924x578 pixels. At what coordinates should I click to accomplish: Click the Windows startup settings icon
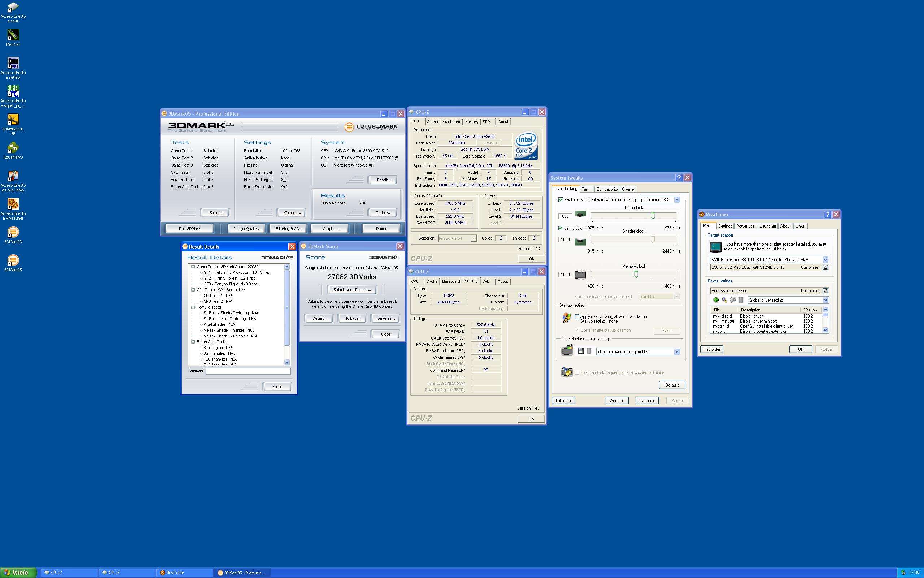point(567,317)
